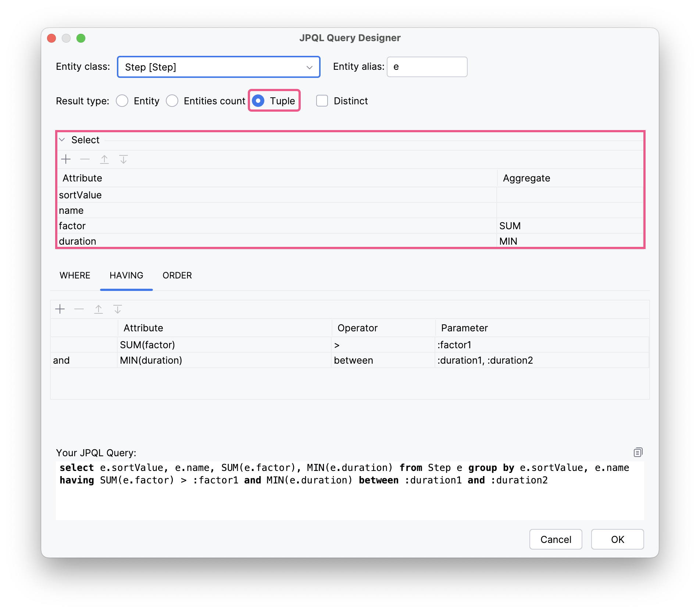This screenshot has width=700, height=612.
Task: Open the Entity class dropdown
Action: pyautogui.click(x=309, y=67)
